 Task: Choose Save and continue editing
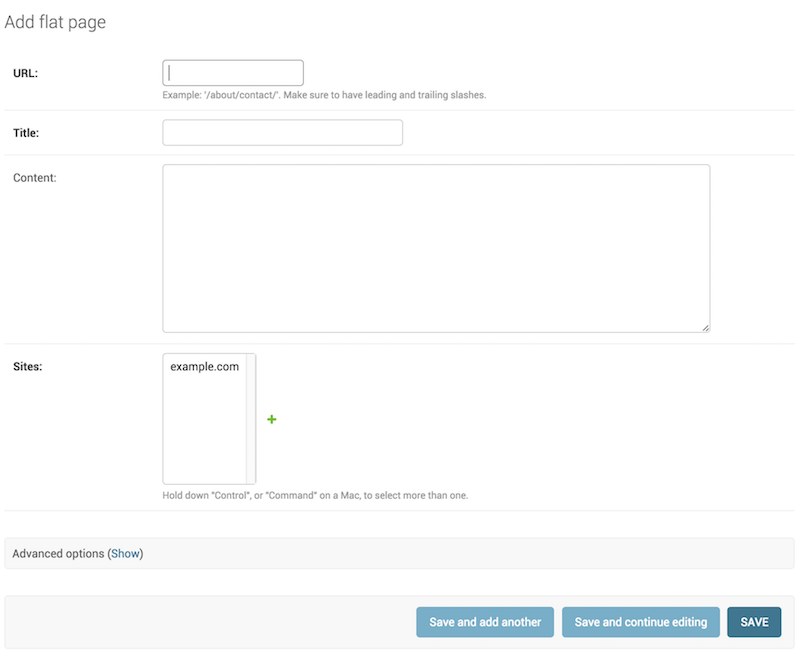coord(640,622)
